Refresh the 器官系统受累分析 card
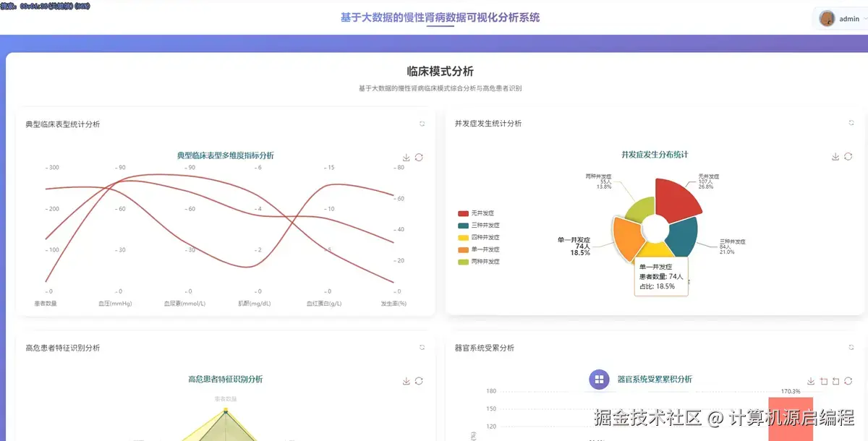This screenshot has width=868, height=441. pyautogui.click(x=851, y=348)
